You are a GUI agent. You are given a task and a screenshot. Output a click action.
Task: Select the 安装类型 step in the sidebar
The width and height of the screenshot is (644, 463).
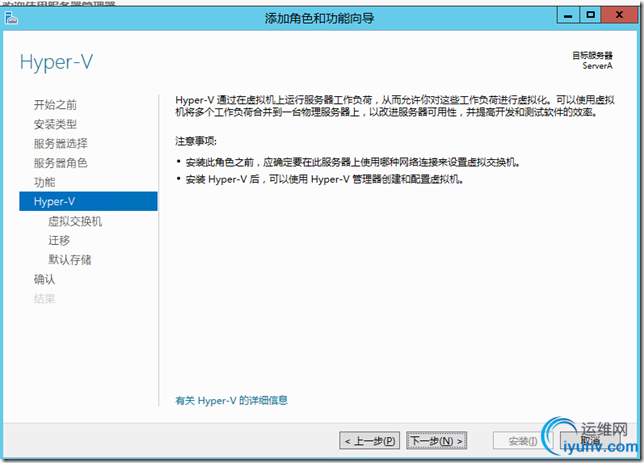pos(55,124)
